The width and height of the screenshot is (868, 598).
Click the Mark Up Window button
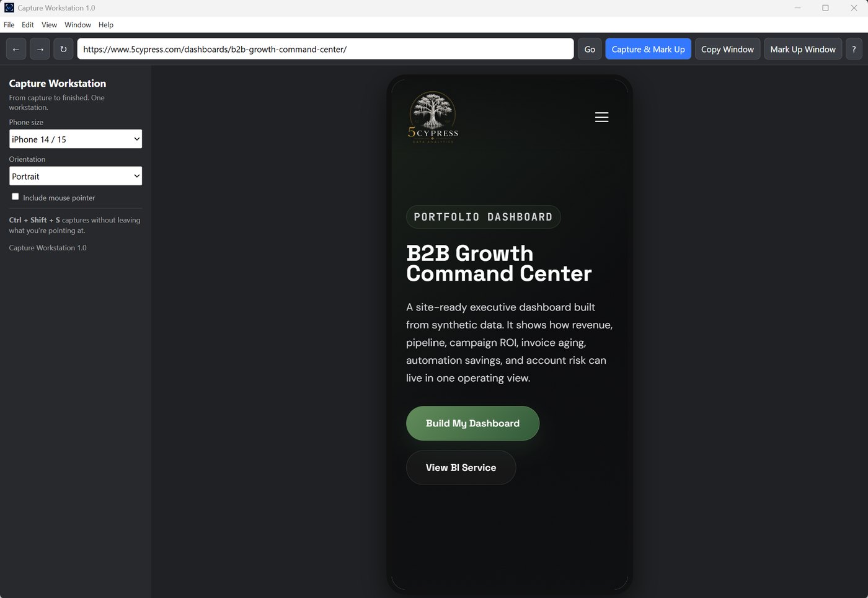coord(803,49)
